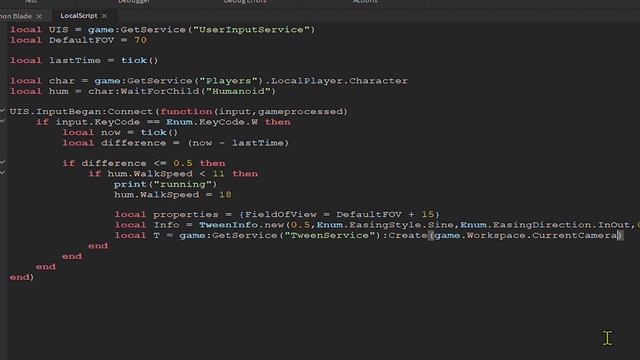Image resolution: width=640 pixels, height=360 pixels.
Task: Click the number 11 in the WalkSpeed check
Action: 218,173
